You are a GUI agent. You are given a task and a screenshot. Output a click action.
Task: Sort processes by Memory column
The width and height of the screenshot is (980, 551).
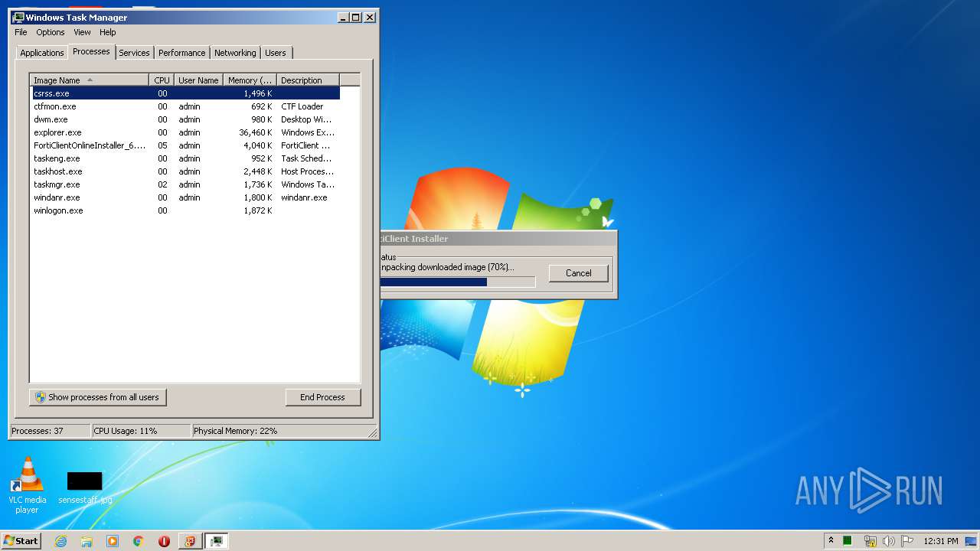coord(250,80)
